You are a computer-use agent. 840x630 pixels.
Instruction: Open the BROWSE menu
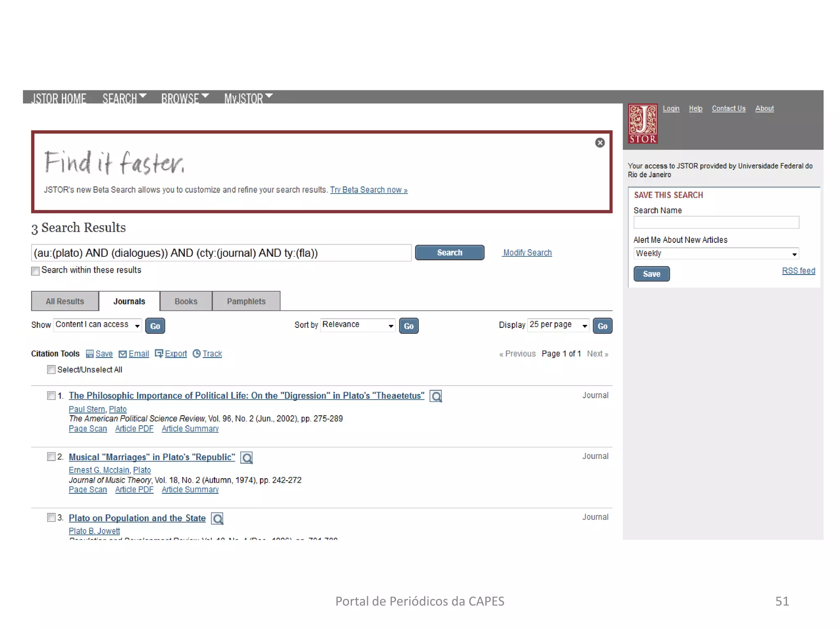(185, 98)
